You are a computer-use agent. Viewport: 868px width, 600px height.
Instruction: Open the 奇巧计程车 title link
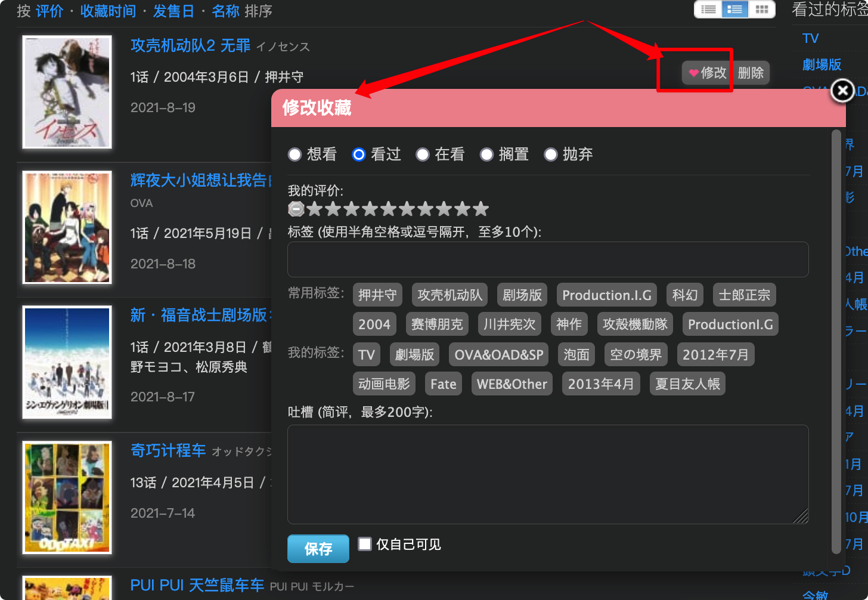coord(168,450)
